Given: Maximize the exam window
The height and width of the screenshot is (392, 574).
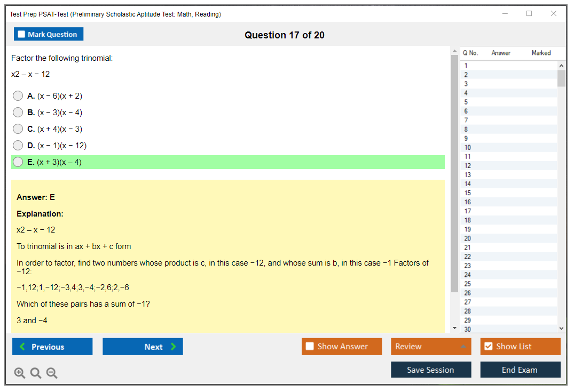Looking at the screenshot, I should [529, 14].
